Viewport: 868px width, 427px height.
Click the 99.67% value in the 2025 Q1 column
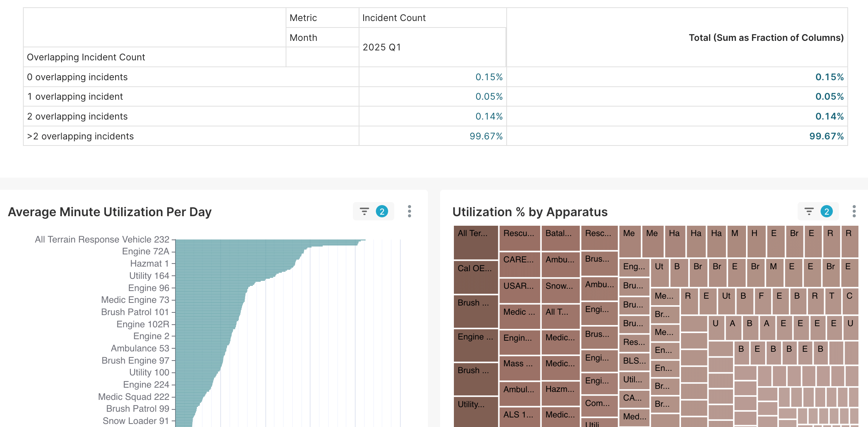pos(486,136)
